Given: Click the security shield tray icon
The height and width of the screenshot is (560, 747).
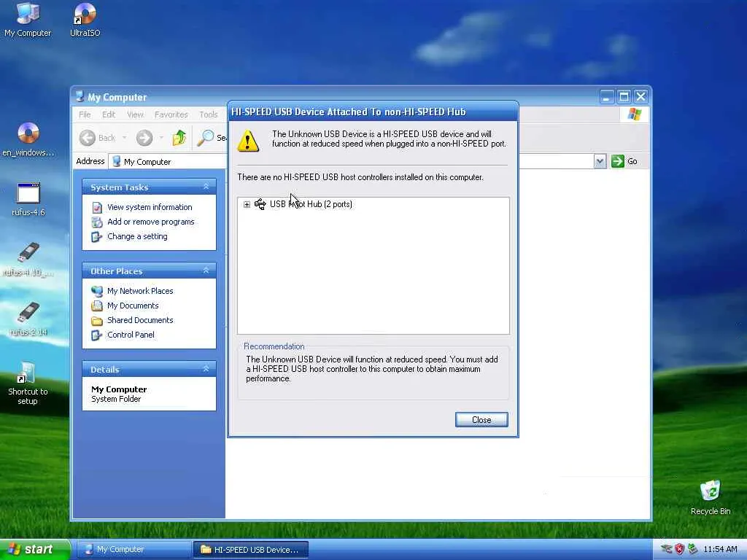Looking at the screenshot, I should click(x=679, y=549).
